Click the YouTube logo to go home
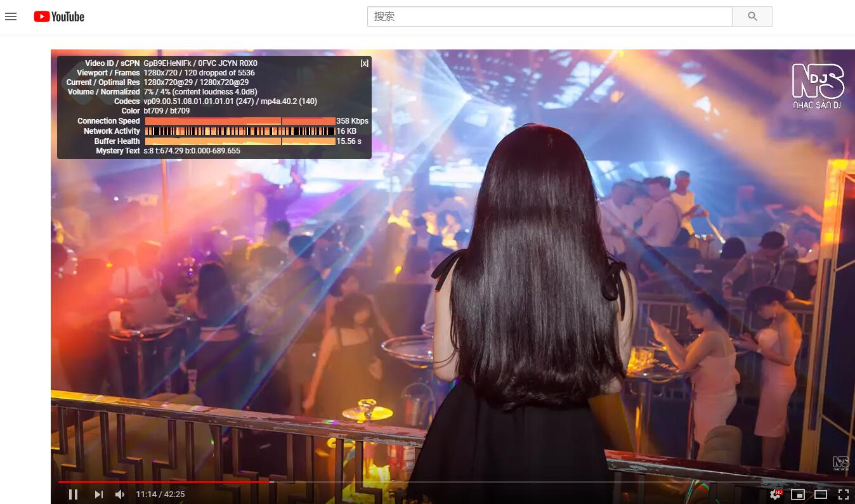855x504 pixels. [59, 16]
